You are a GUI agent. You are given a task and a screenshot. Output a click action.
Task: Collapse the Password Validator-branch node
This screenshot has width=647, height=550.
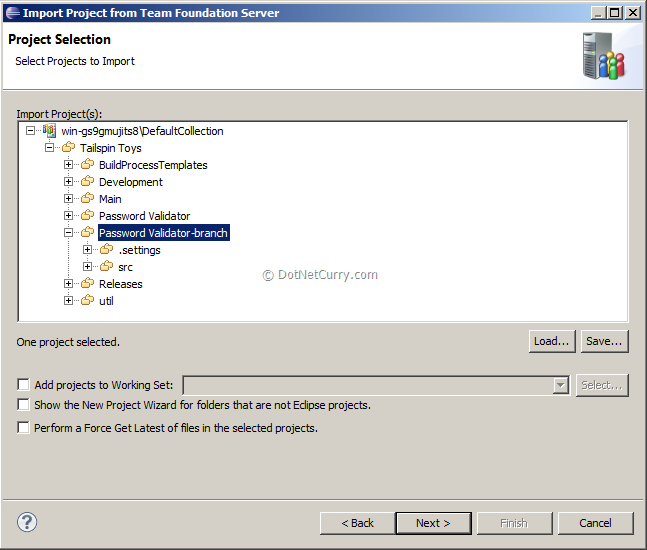(x=68, y=233)
